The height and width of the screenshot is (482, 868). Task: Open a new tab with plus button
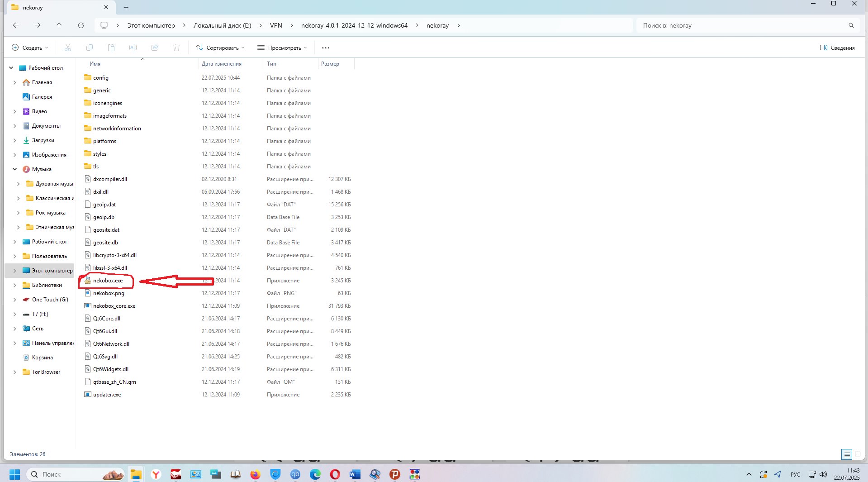[x=126, y=7]
